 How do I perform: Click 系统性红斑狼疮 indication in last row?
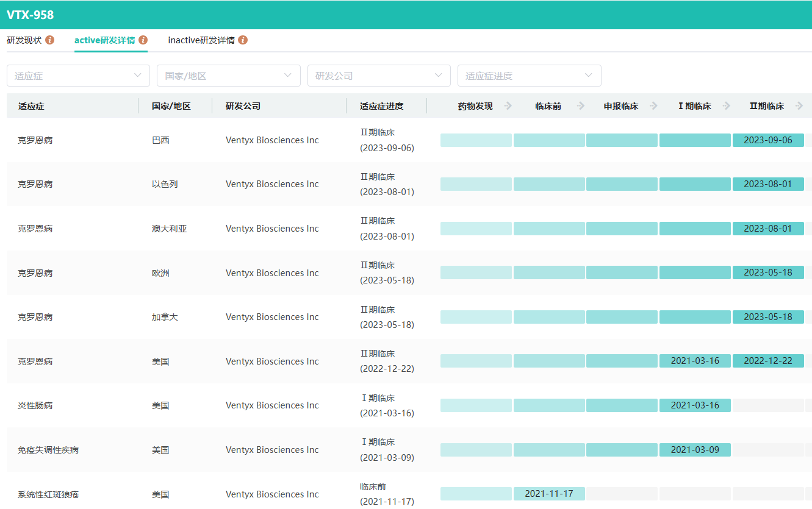tap(48, 494)
